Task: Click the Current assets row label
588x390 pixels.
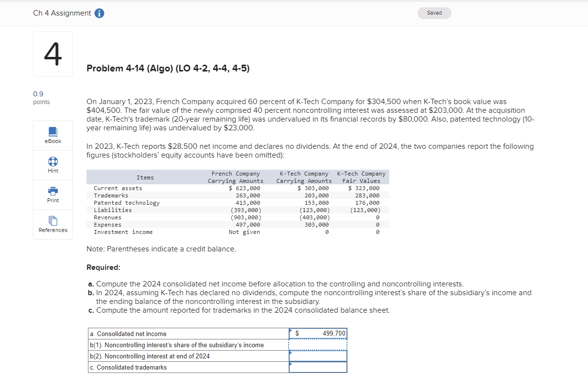Action: click(118, 188)
